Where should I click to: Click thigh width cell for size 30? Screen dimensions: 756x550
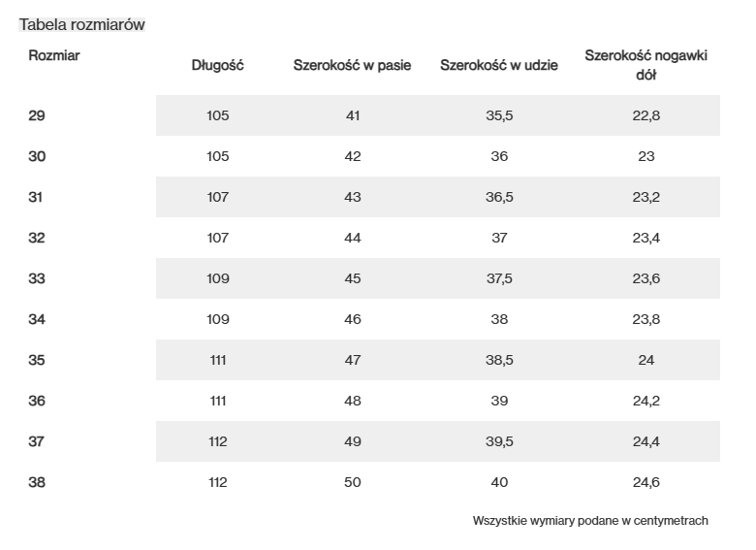point(499,156)
